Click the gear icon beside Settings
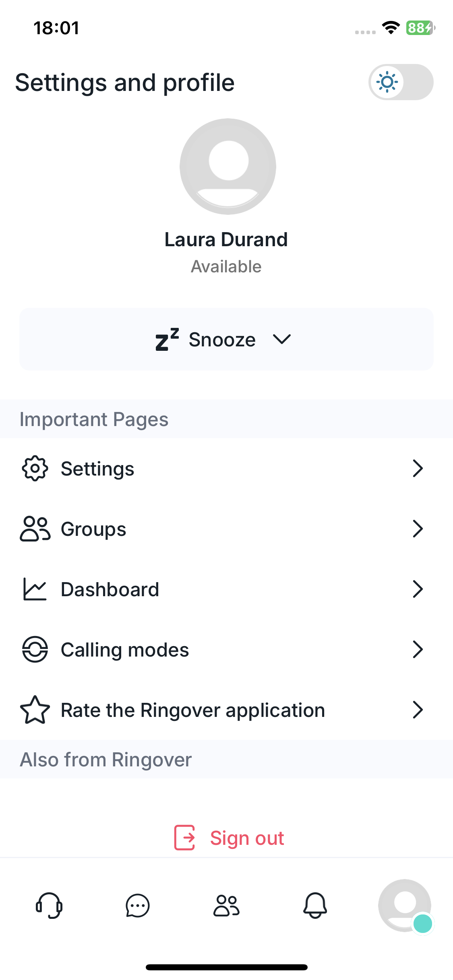The width and height of the screenshot is (453, 980). (x=35, y=468)
